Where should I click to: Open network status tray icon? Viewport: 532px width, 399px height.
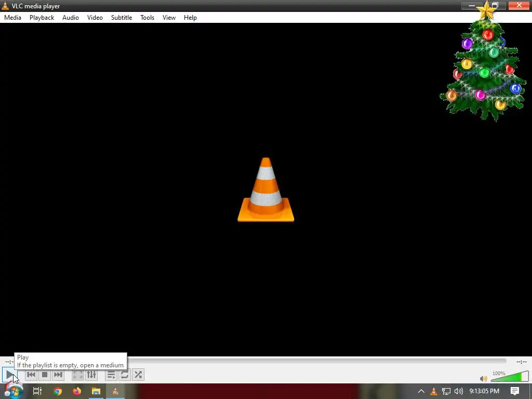coord(446,391)
